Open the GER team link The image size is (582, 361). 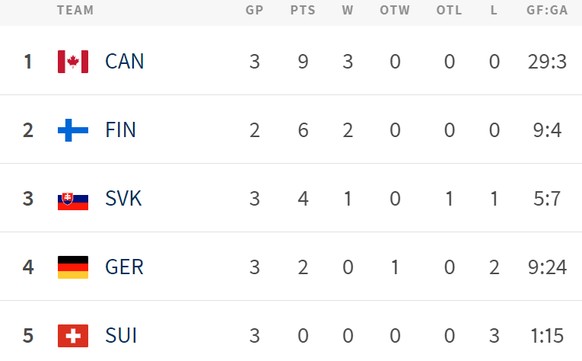pos(124,267)
